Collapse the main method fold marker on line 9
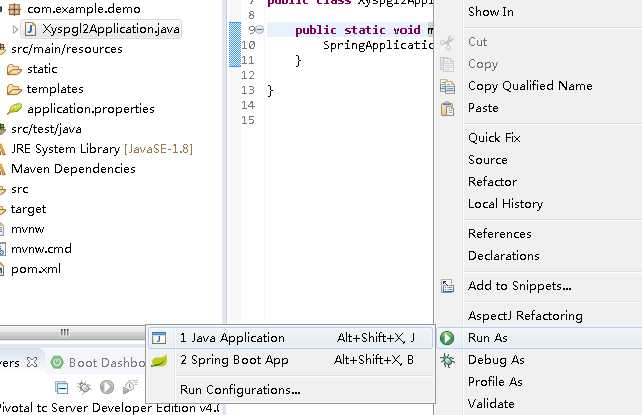The width and height of the screenshot is (642, 415). click(x=260, y=29)
